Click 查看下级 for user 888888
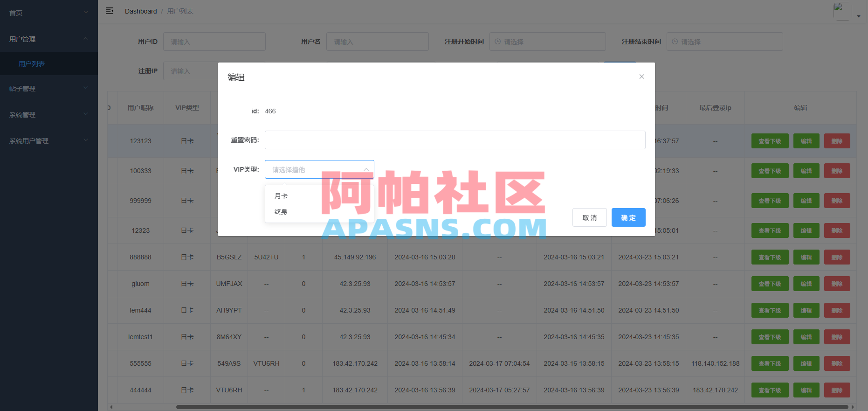 pos(770,257)
